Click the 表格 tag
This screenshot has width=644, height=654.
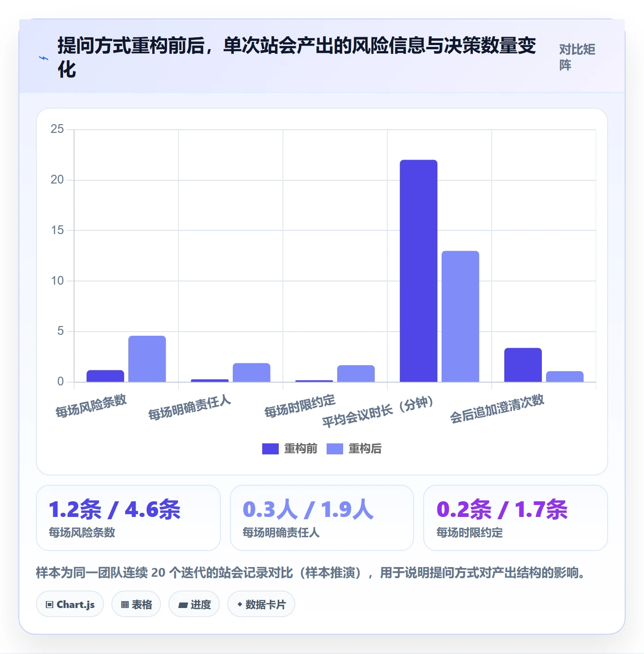pos(136,604)
